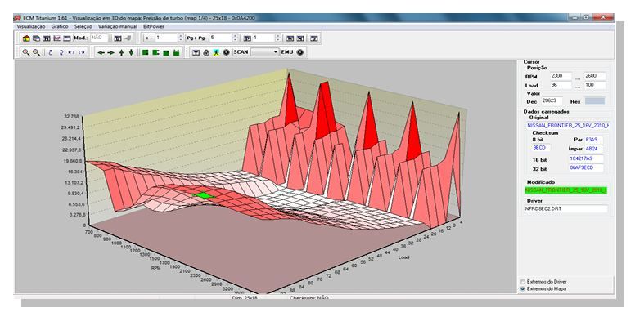644x317 pixels.
Task: Click the 8 bit checksum value 9ECD
Action: point(542,147)
